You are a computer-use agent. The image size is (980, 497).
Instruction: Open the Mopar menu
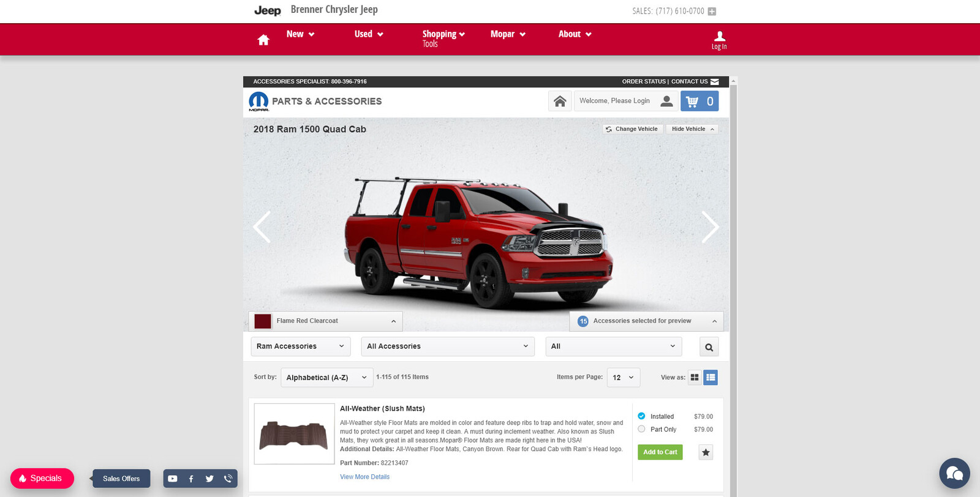pos(508,34)
